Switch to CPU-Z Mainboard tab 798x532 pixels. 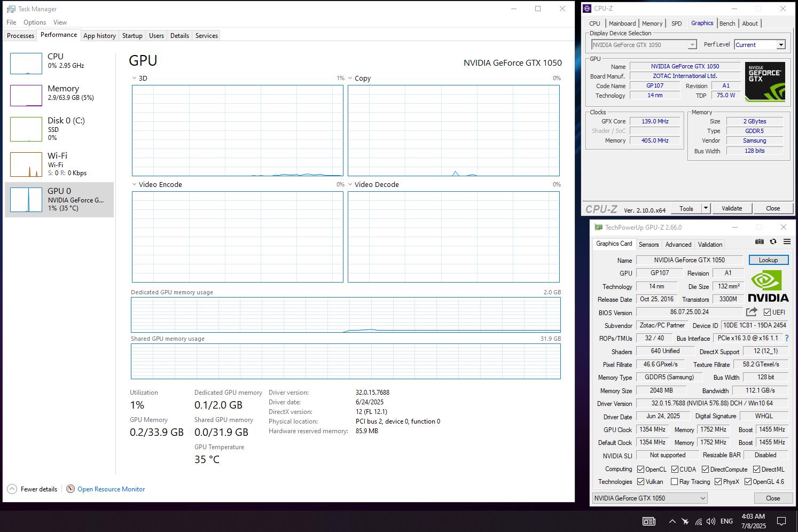pyautogui.click(x=622, y=24)
